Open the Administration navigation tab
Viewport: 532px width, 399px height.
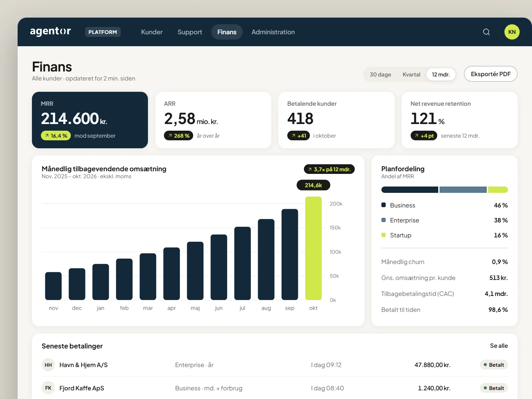click(273, 32)
